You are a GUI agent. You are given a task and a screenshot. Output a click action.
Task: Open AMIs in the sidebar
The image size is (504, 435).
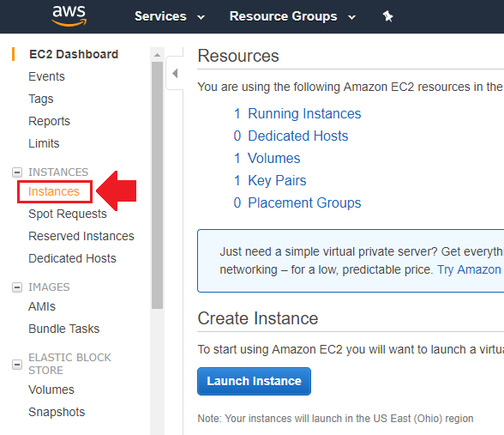42,306
